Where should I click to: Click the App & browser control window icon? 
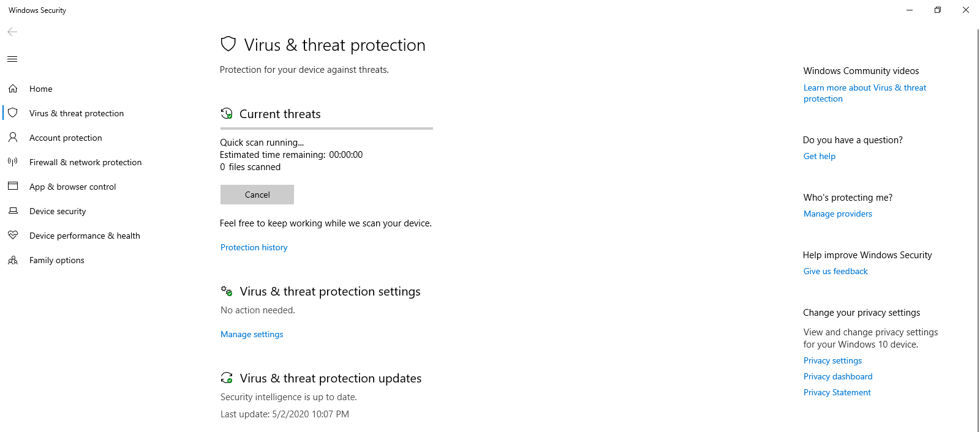(13, 186)
